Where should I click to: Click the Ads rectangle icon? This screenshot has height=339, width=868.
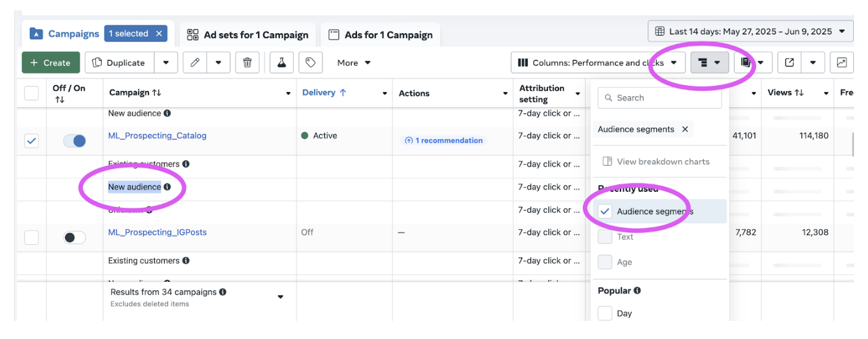pyautogui.click(x=334, y=35)
